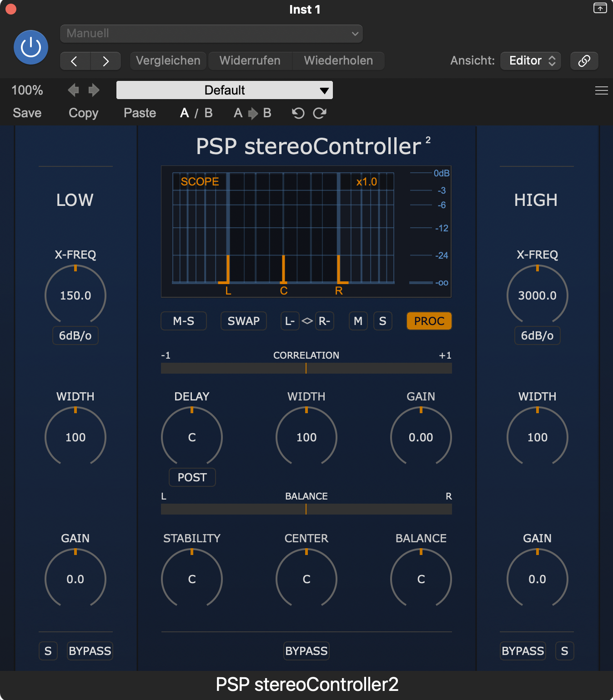The height and width of the screenshot is (700, 613).
Task: Click the CORRELATION meter bar
Action: 306,368
